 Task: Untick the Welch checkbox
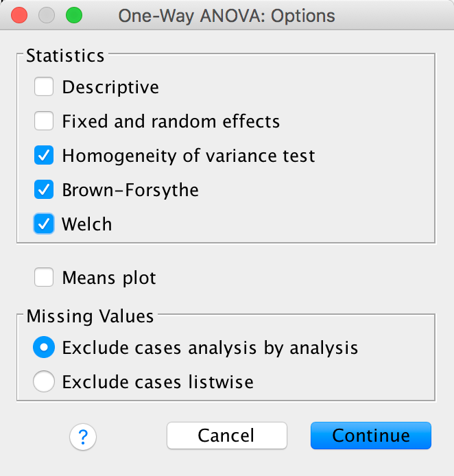(x=45, y=224)
